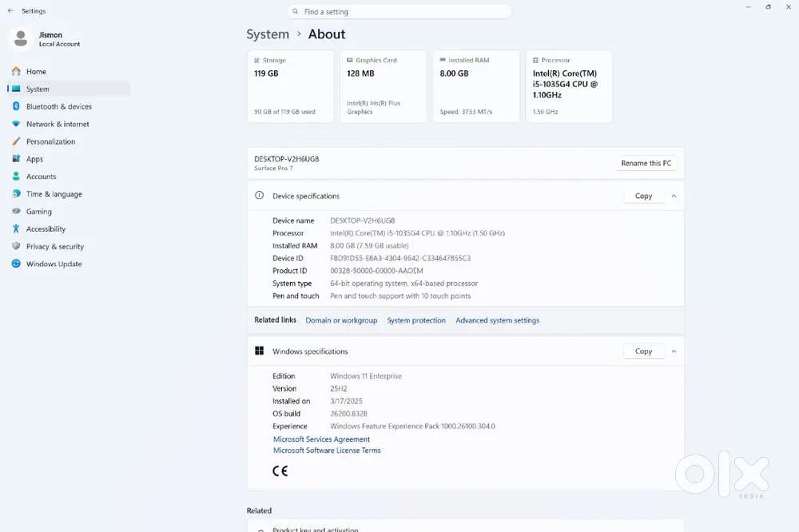Click the Processor chip icon
Screen dimensions: 799x532
pyautogui.click(x=535, y=60)
